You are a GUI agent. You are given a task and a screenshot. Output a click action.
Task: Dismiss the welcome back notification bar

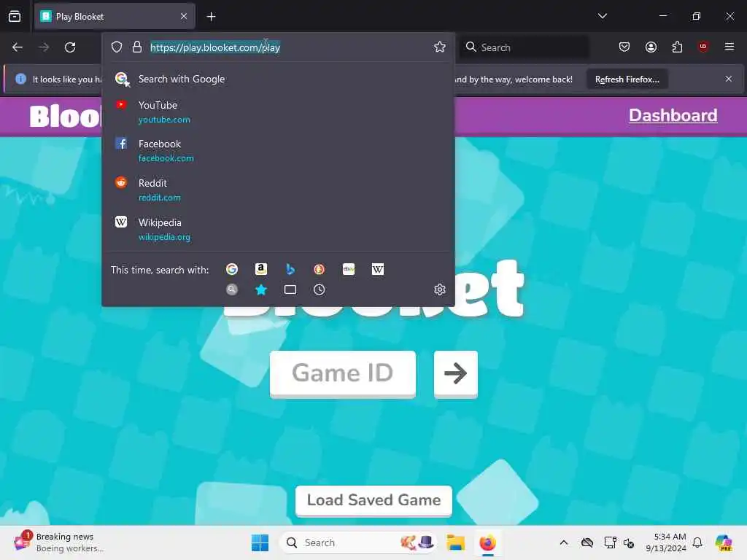pyautogui.click(x=728, y=79)
